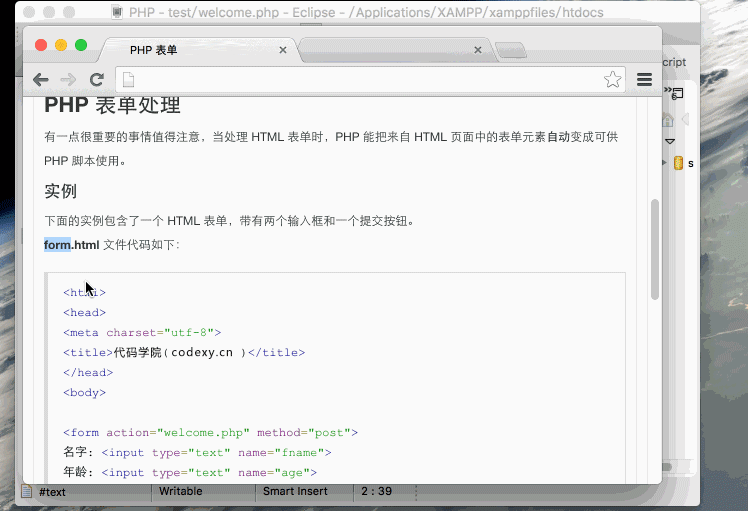The image size is (748, 511).
Task: Click the form action="welcome.php" code line
Action: (x=210, y=432)
